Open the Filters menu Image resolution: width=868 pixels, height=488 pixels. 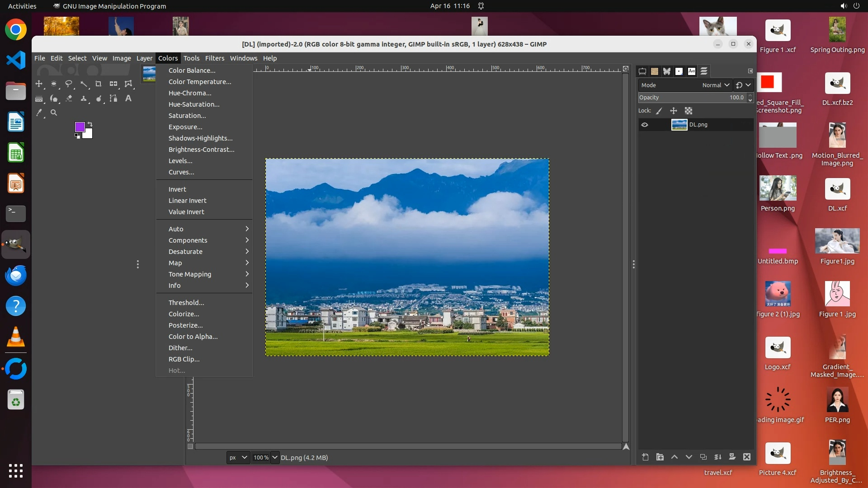[x=214, y=58]
